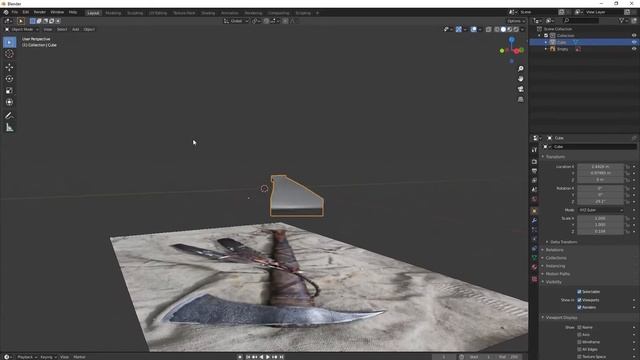Toggle visibility eye for Empty
Screen dimensions: 640x360
click(x=634, y=49)
